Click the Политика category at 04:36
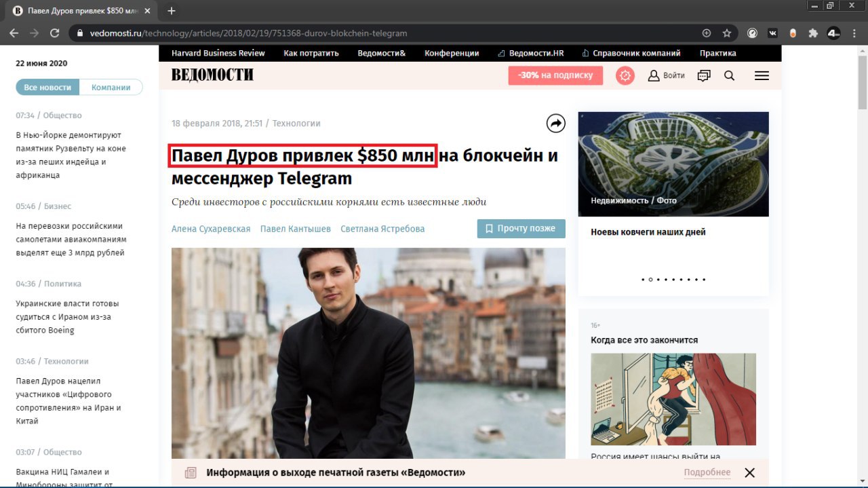Viewport: 868px width, 488px height. 62,284
